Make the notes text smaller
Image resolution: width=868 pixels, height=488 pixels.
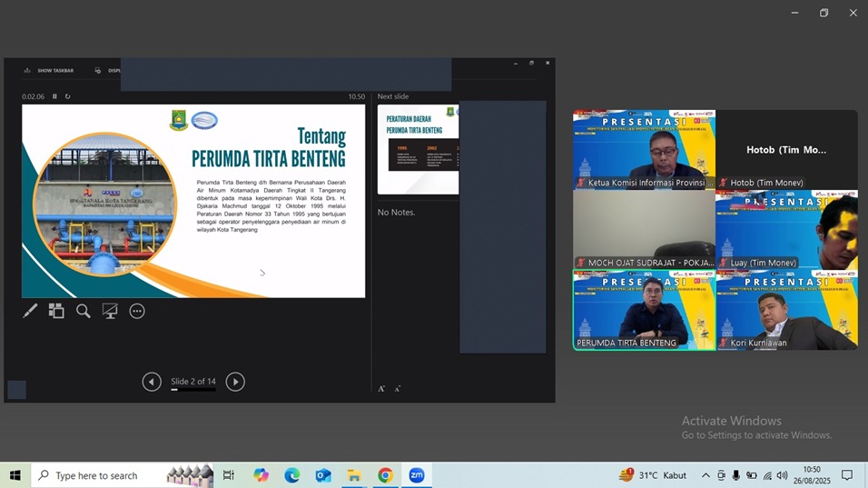pos(398,389)
